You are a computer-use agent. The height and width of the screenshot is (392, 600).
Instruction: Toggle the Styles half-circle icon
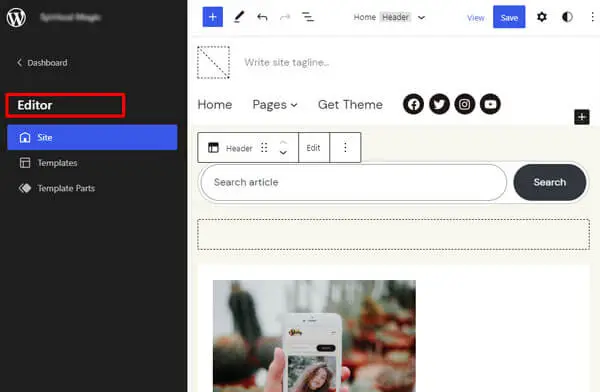click(x=567, y=17)
